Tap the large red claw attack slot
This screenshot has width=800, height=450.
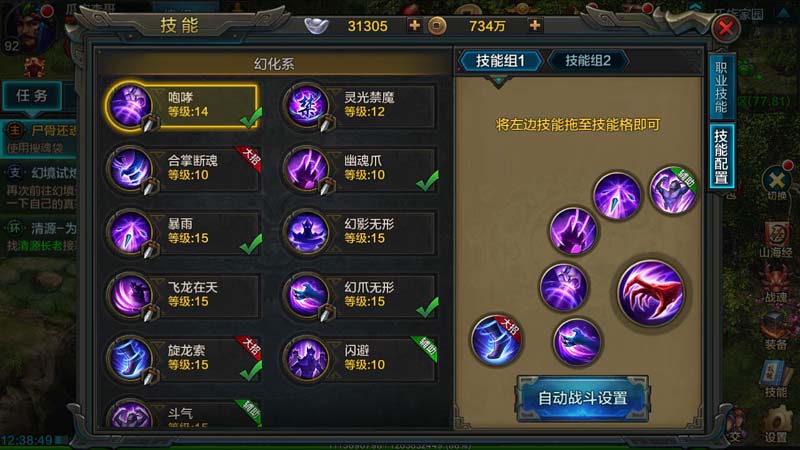[x=651, y=293]
